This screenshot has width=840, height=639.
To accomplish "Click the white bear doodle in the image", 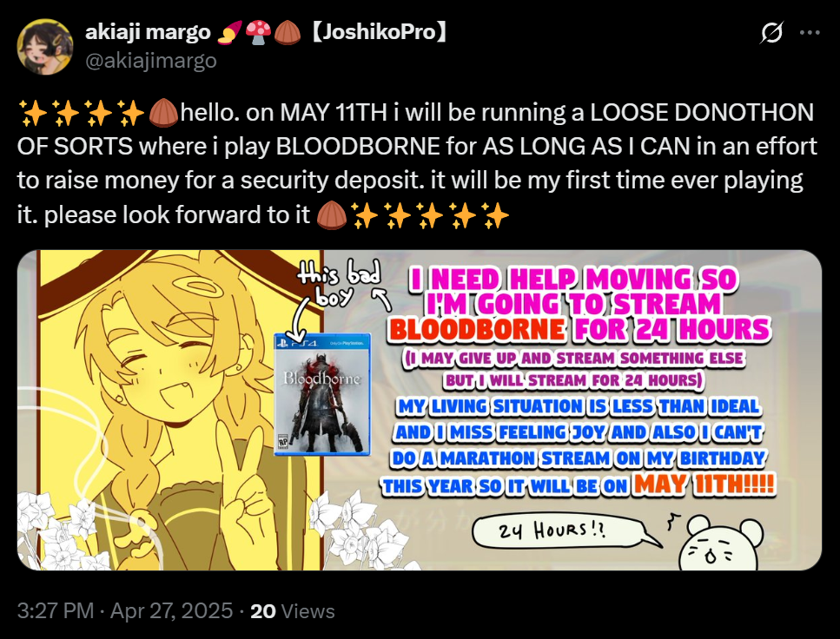I will 721,543.
